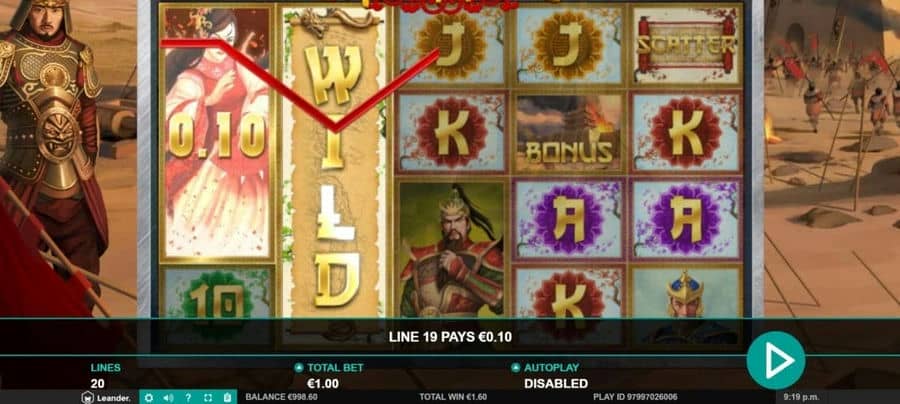Click the Autoplay Disabled status
Viewport: 900px width, 404px height.
click(x=556, y=383)
